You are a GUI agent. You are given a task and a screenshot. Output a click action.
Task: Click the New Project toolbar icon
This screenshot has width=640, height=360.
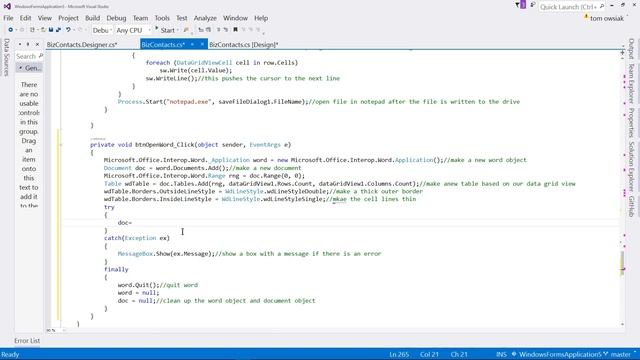(32, 30)
